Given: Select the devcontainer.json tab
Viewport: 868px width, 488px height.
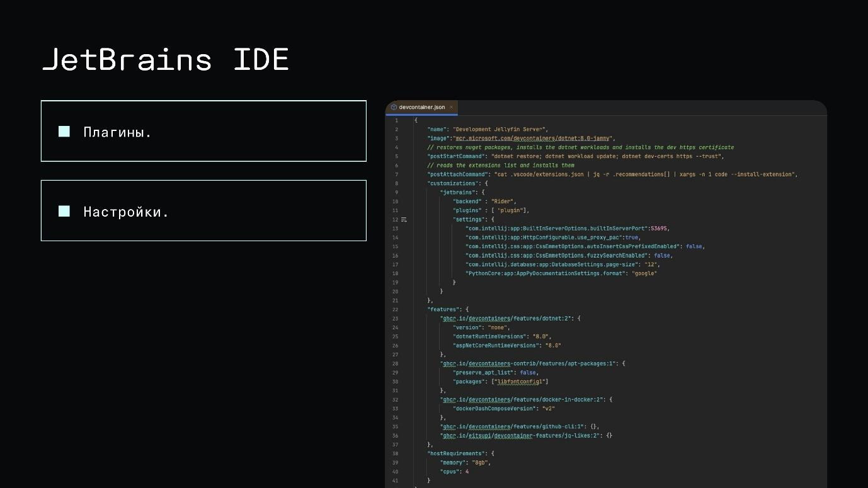Looking at the screenshot, I should 421,107.
